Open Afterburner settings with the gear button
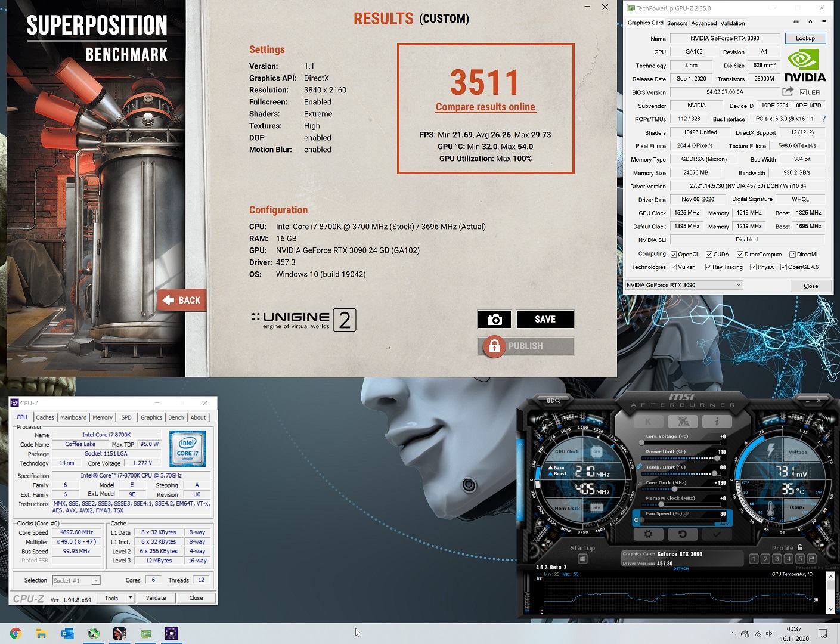The width and height of the screenshot is (840, 644). tap(648, 534)
